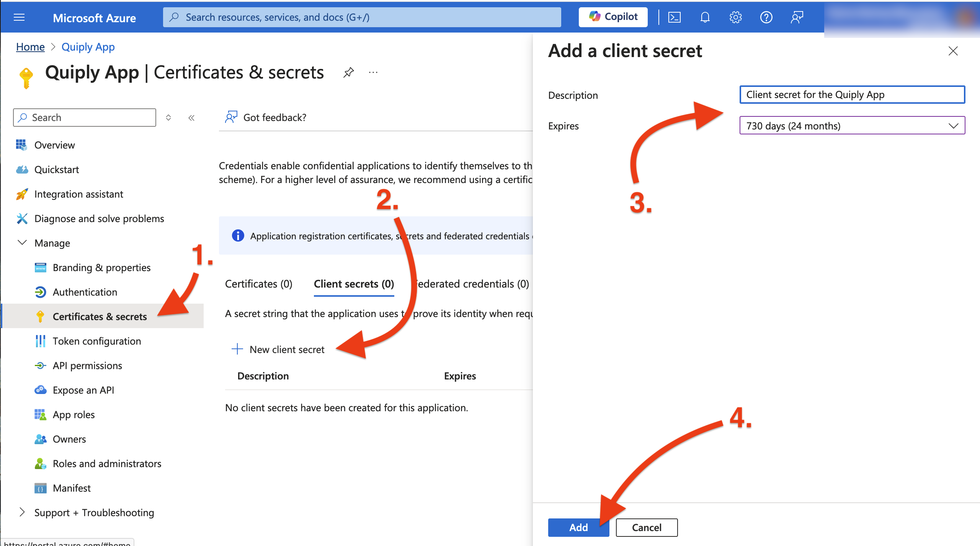Click the Home breadcrumb link
Image resolution: width=980 pixels, height=546 pixels.
30,47
